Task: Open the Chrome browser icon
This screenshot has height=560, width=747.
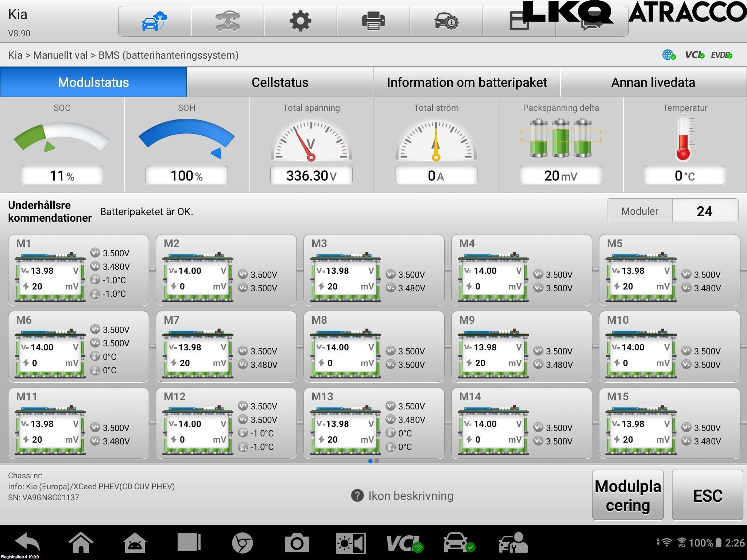Action: click(242, 543)
